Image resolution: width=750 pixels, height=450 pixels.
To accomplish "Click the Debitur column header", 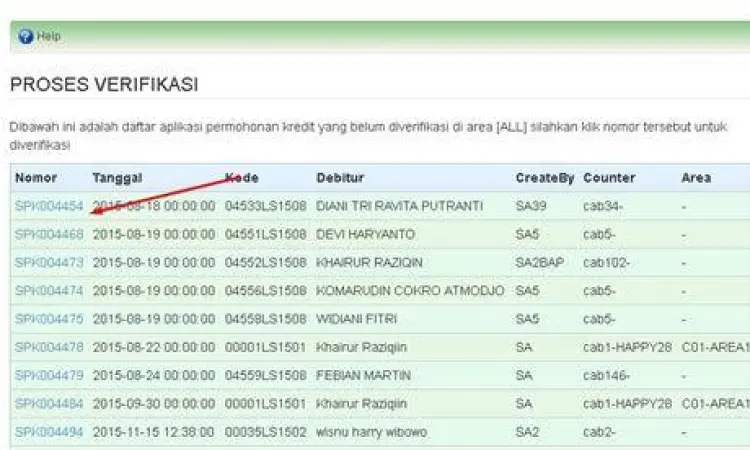I will coord(340,178).
